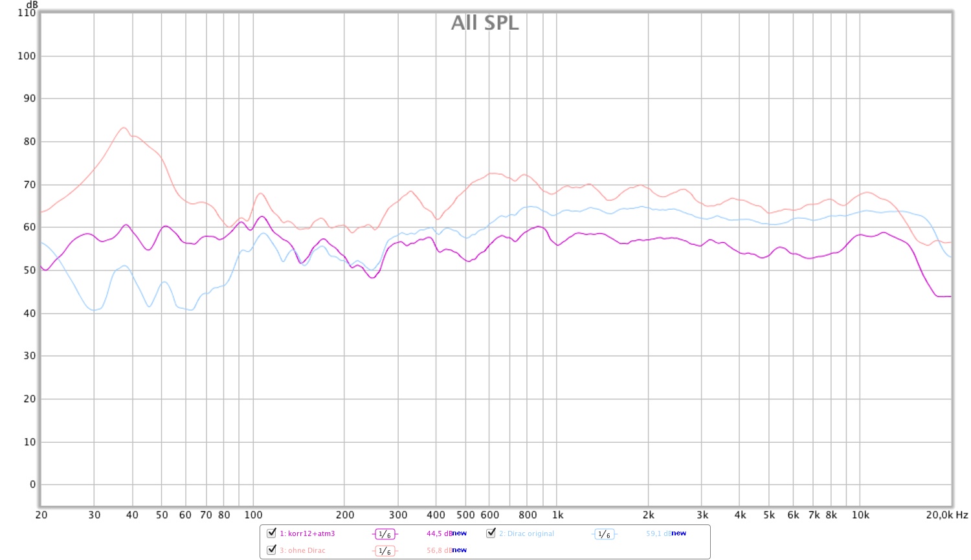The image size is (971, 560).
Task: Select the '2: Dirac original' legend label
Action: tap(527, 534)
